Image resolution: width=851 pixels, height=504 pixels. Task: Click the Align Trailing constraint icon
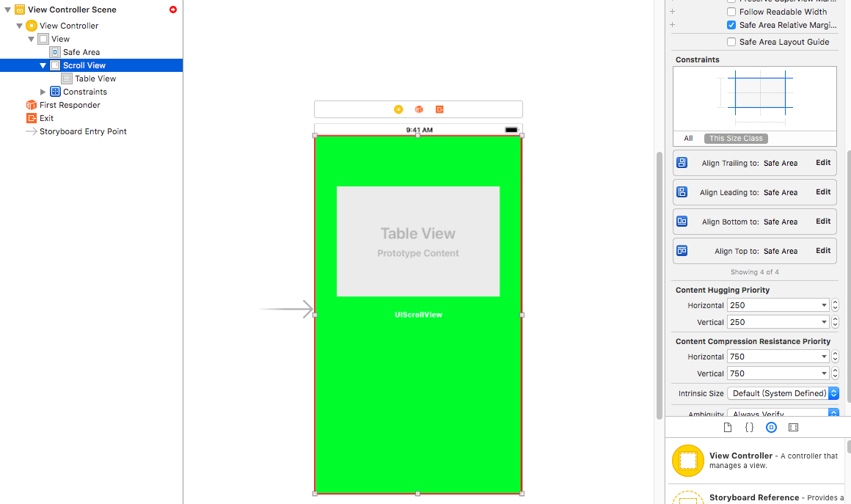coord(682,163)
